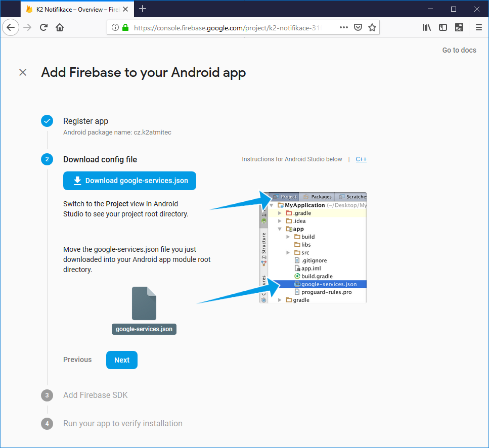Go to the Previous step
Viewport: 489px width, 448px height.
click(x=77, y=360)
